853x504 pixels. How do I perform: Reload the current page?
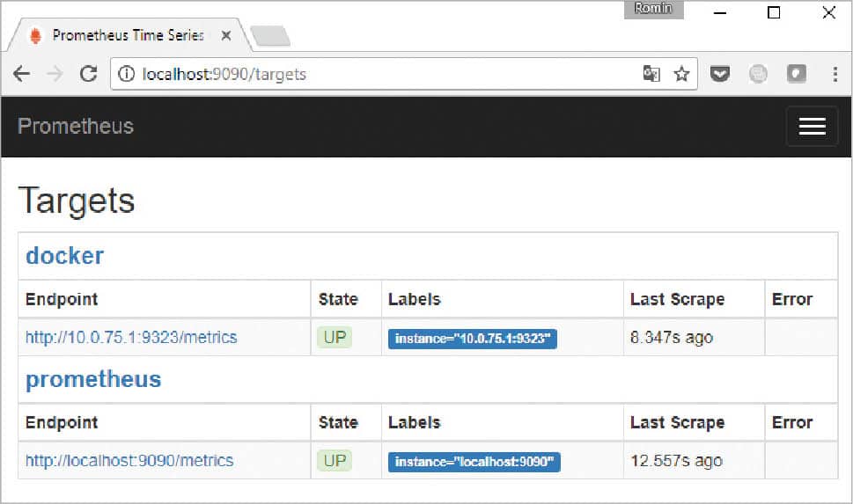click(88, 75)
